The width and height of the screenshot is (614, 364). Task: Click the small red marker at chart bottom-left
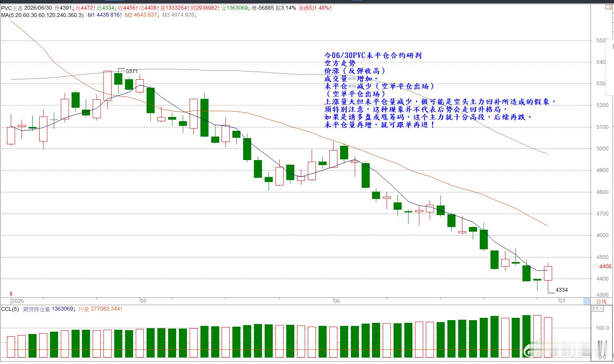coord(11,294)
